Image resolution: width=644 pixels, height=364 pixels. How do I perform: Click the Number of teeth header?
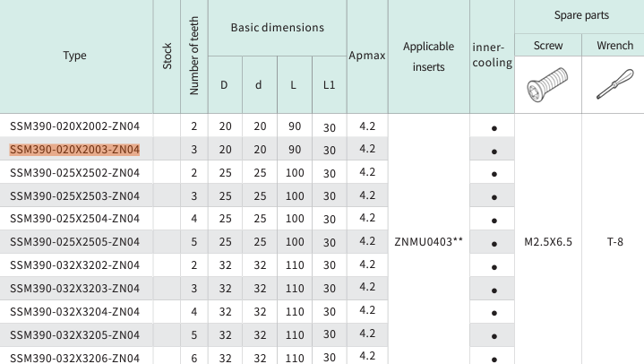click(194, 56)
